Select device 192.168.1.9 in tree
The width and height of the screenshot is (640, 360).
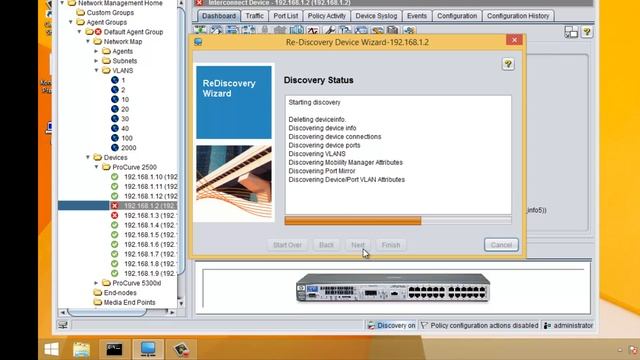tap(151, 273)
